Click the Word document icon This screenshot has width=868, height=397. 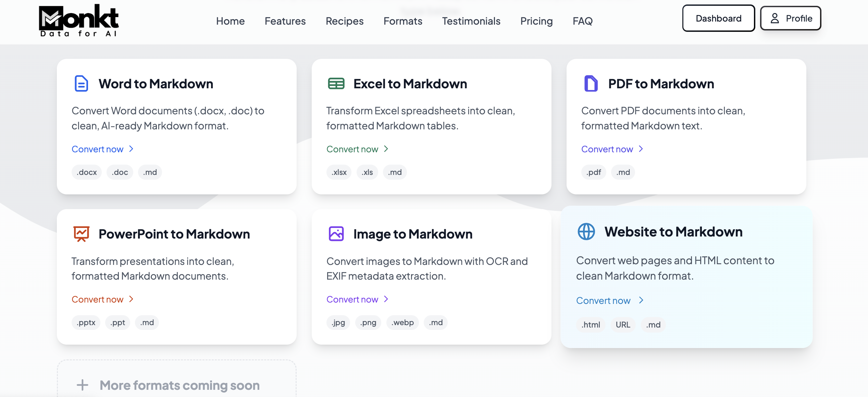coord(81,84)
